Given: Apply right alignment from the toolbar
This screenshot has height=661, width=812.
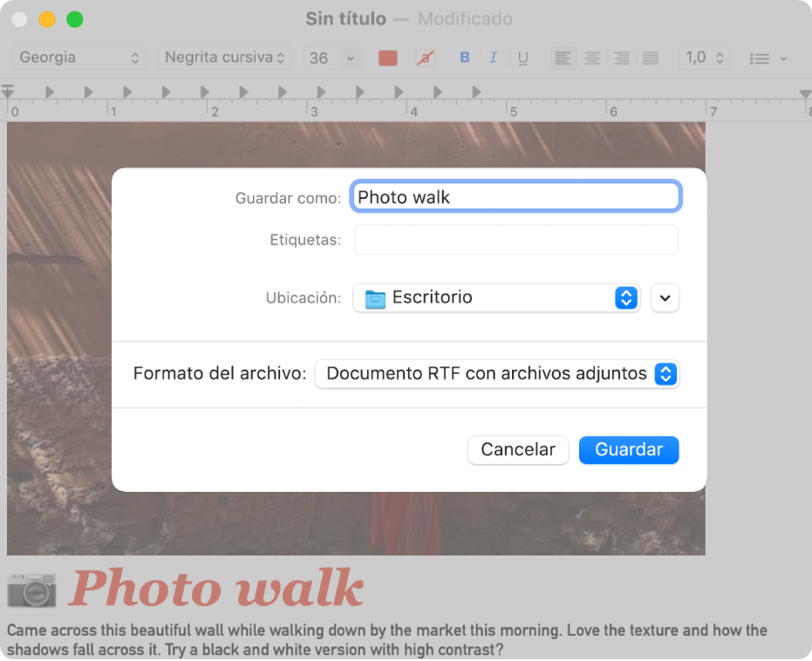Looking at the screenshot, I should pos(621,58).
